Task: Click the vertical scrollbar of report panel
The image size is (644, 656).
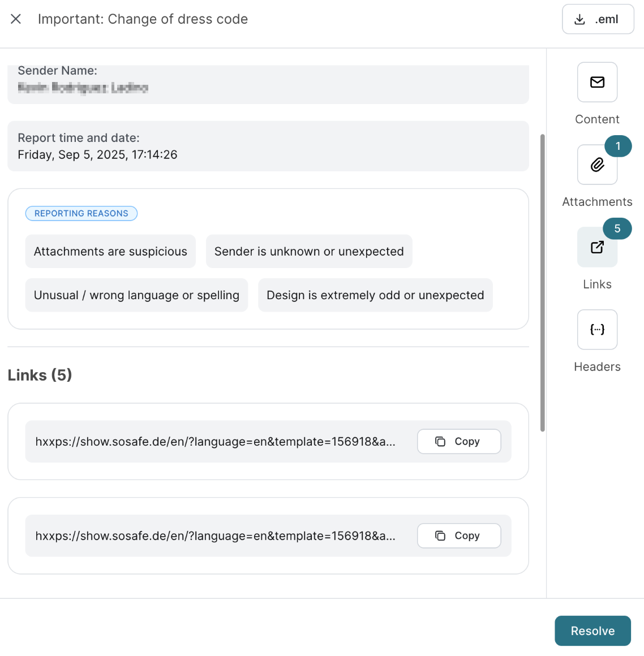Action: point(543,283)
